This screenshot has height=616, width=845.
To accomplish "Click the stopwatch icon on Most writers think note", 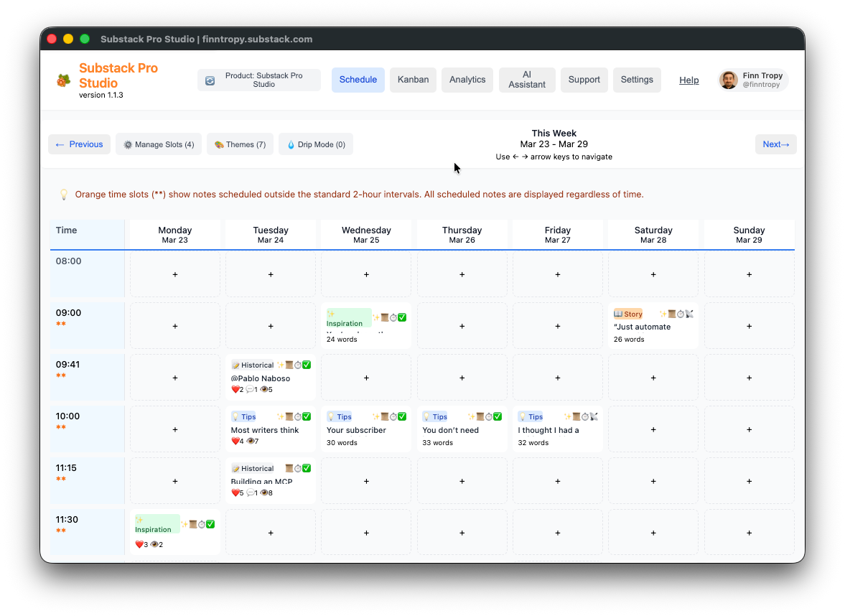I will coord(298,416).
